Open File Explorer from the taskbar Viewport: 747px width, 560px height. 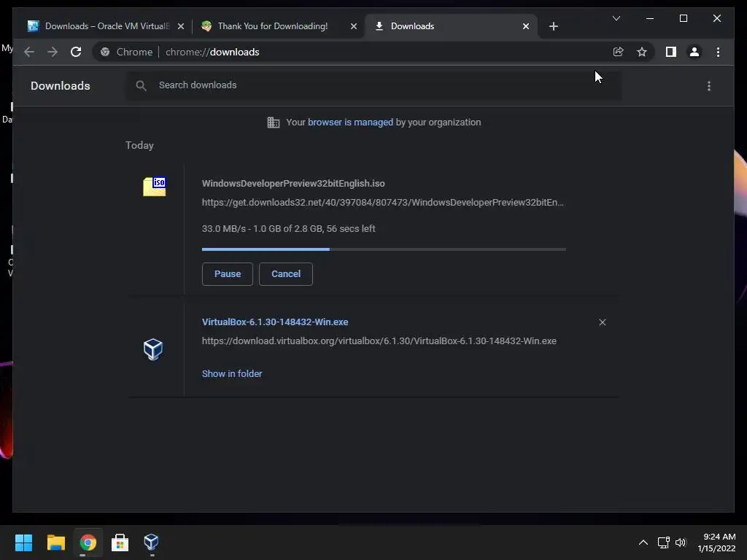pos(55,542)
